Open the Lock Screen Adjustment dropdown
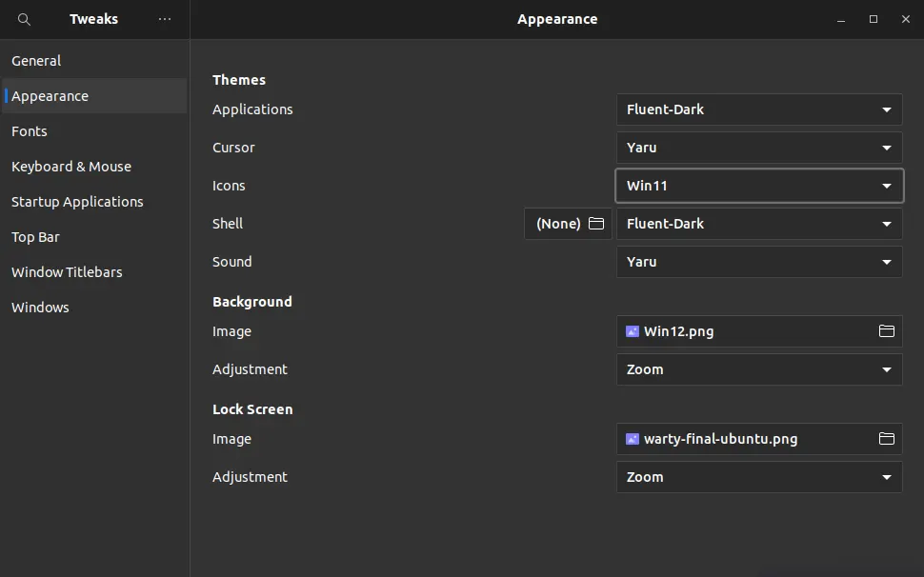This screenshot has width=924, height=577. [758, 476]
